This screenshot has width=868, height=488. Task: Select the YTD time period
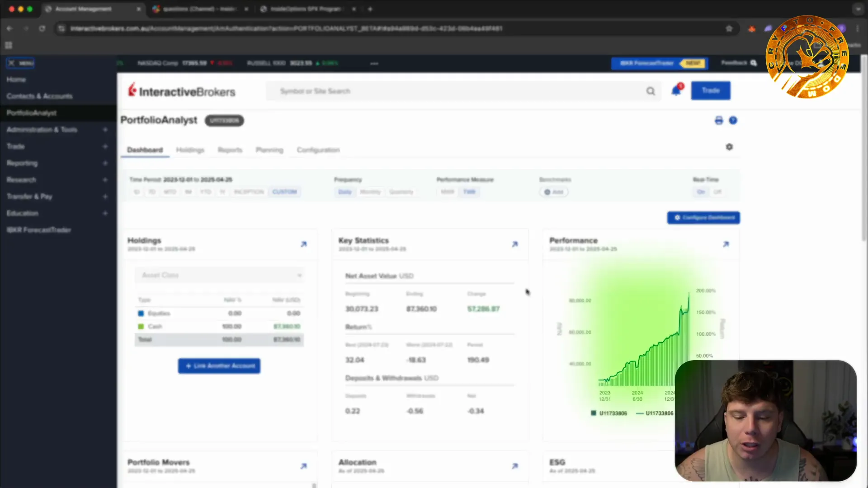(x=206, y=192)
